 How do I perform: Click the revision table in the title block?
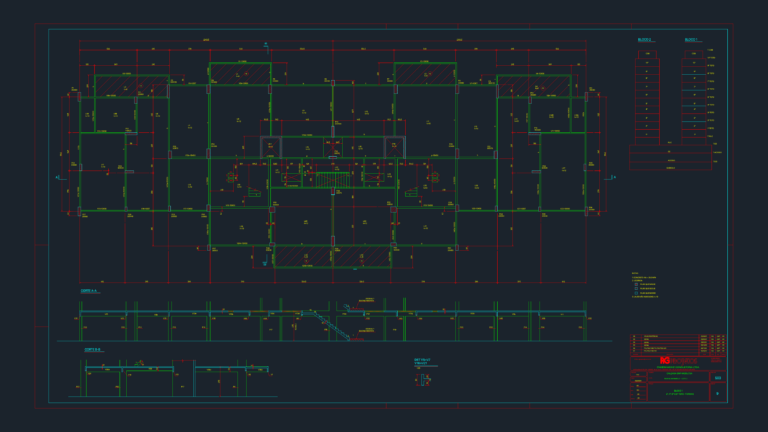coord(678,344)
